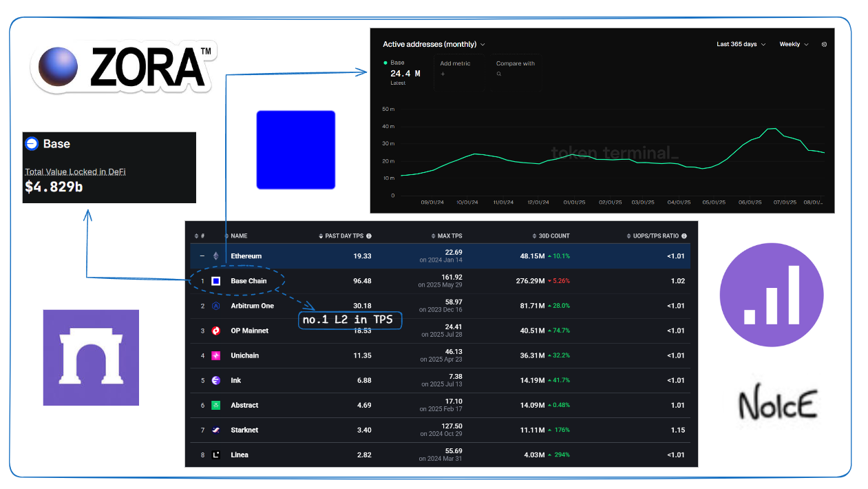Click Base Chain's 96.48 past day TPS
Screen dimensions: 868x489
tap(362, 280)
